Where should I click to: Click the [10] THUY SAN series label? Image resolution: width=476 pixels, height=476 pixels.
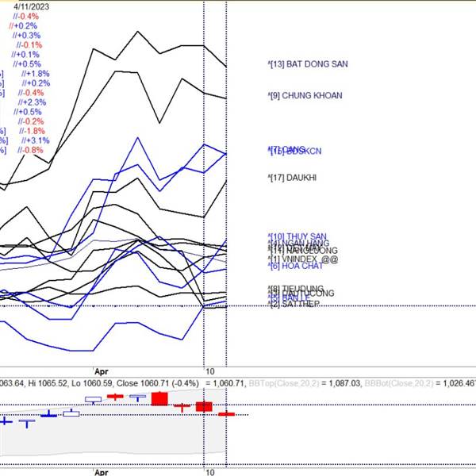coord(297,236)
